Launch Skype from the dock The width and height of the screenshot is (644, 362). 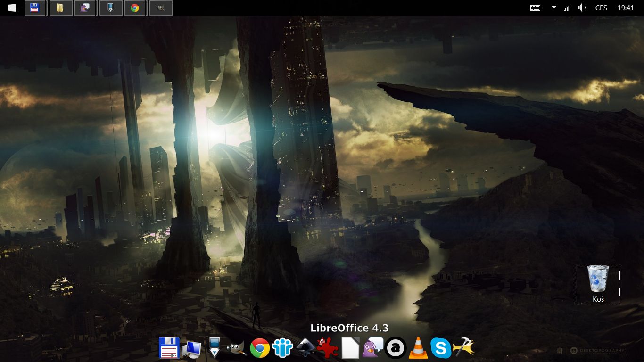coord(440,348)
